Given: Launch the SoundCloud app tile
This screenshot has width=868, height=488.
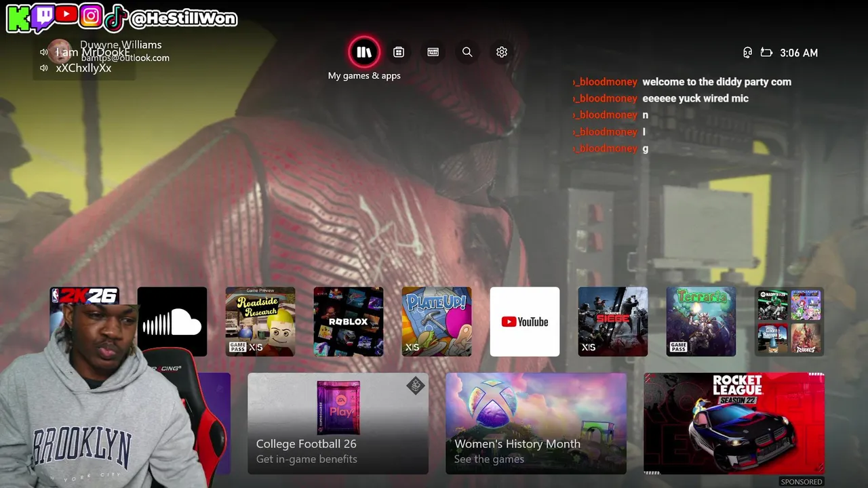Looking at the screenshot, I should (x=172, y=321).
